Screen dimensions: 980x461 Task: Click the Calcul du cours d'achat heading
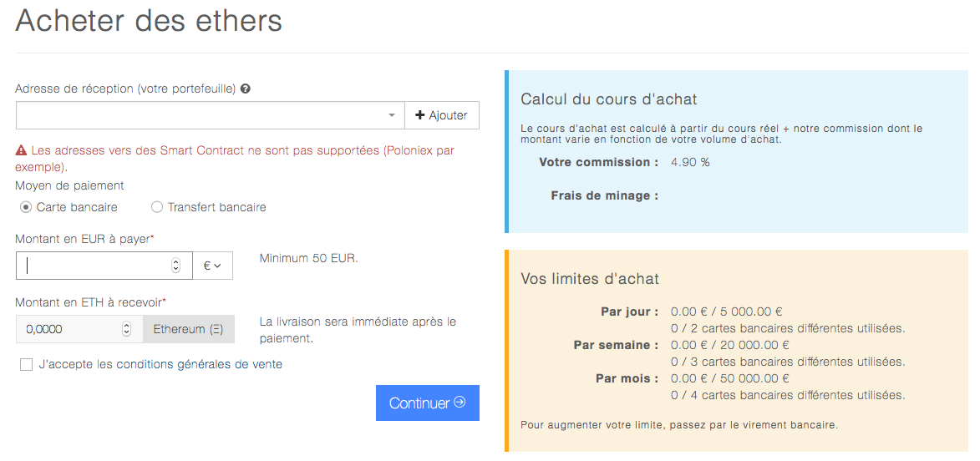tap(609, 99)
